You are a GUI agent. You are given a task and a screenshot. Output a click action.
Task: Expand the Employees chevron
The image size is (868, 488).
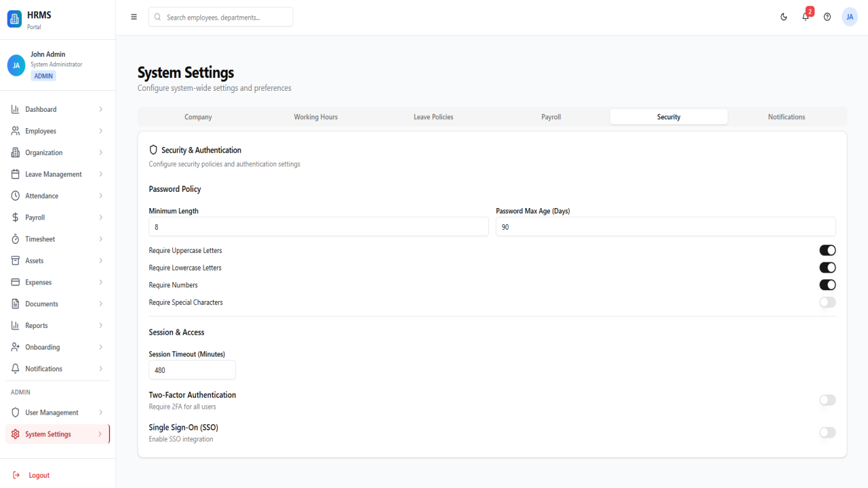(x=100, y=131)
